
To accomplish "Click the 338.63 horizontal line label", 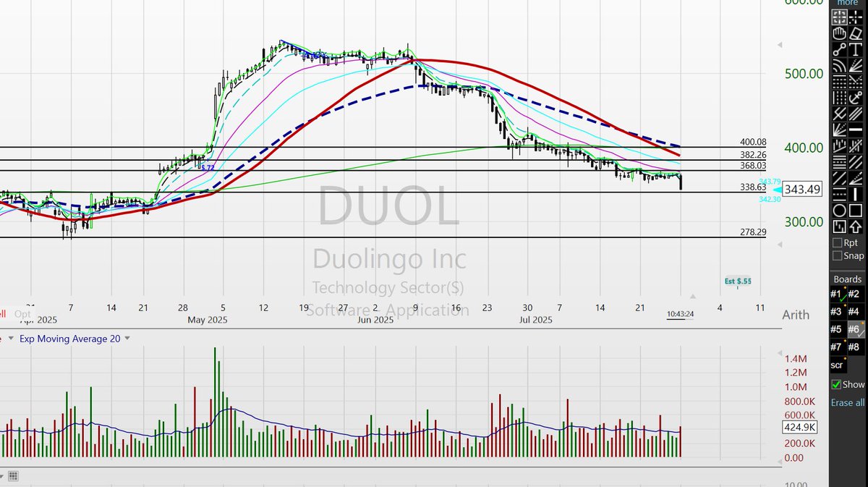I will 753,187.
